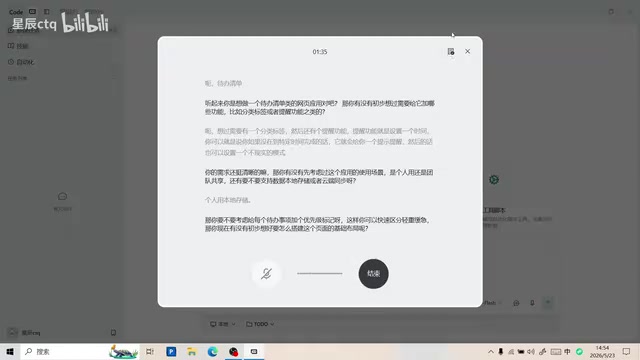Image resolution: width=640 pixels, height=360 pixels.
Task: Click the first transcript line about 待办清单
Action: (224, 83)
